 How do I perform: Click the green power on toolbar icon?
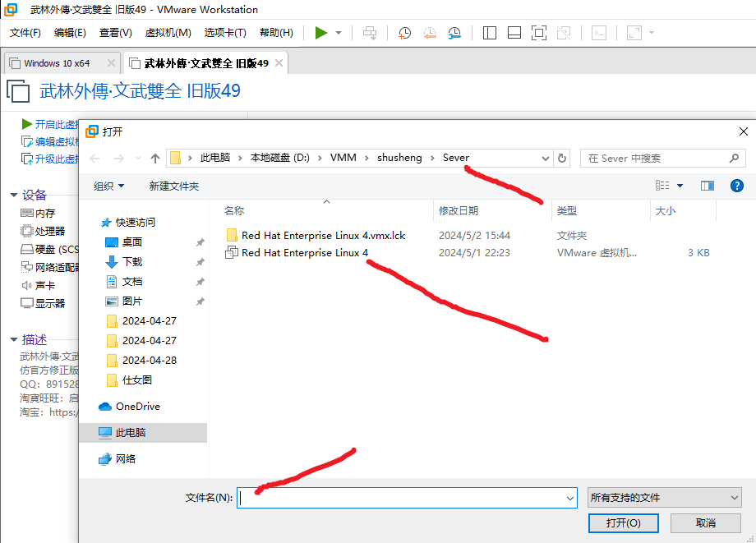pos(320,33)
